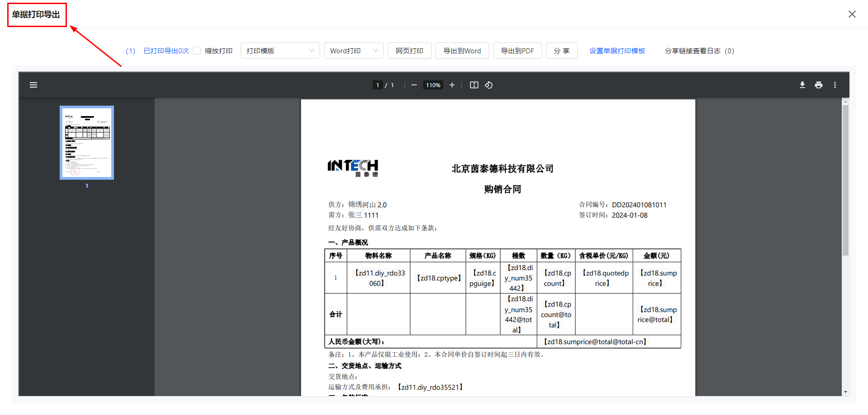Click the 人民币金额(大写) label
The width and height of the screenshot is (868, 415).
click(356, 342)
